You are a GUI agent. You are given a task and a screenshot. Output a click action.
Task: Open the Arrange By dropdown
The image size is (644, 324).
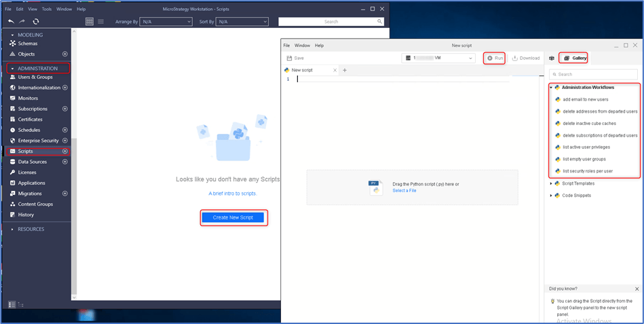tap(166, 21)
